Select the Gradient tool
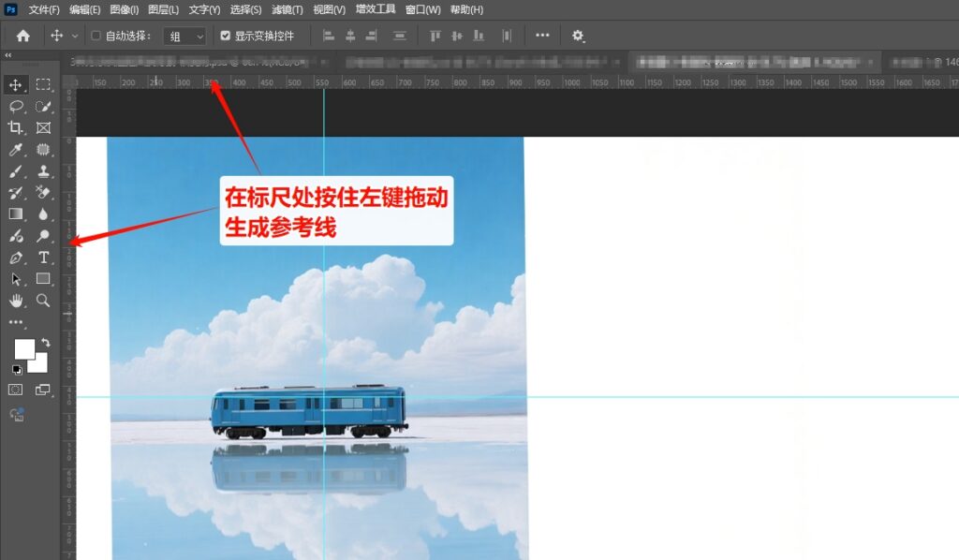959x560 pixels. pyautogui.click(x=15, y=214)
